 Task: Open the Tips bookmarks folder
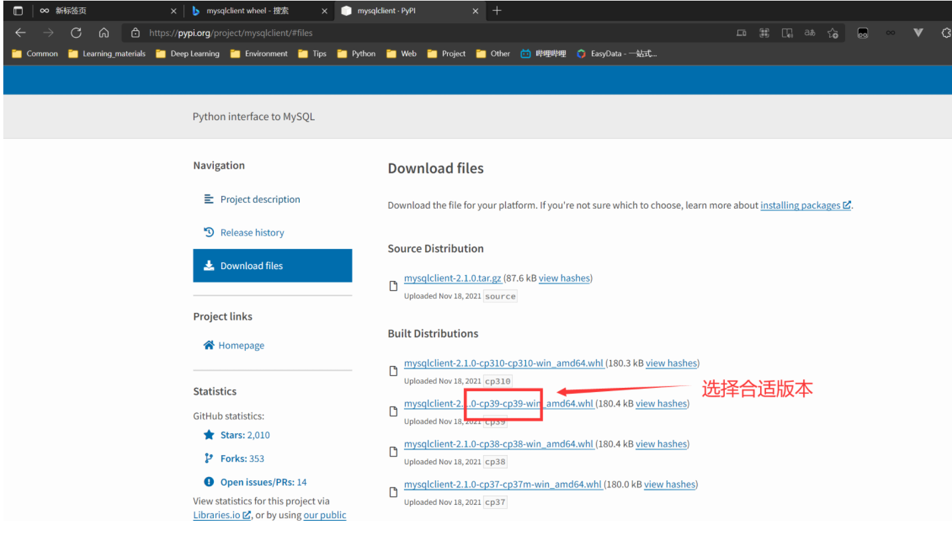(x=312, y=54)
